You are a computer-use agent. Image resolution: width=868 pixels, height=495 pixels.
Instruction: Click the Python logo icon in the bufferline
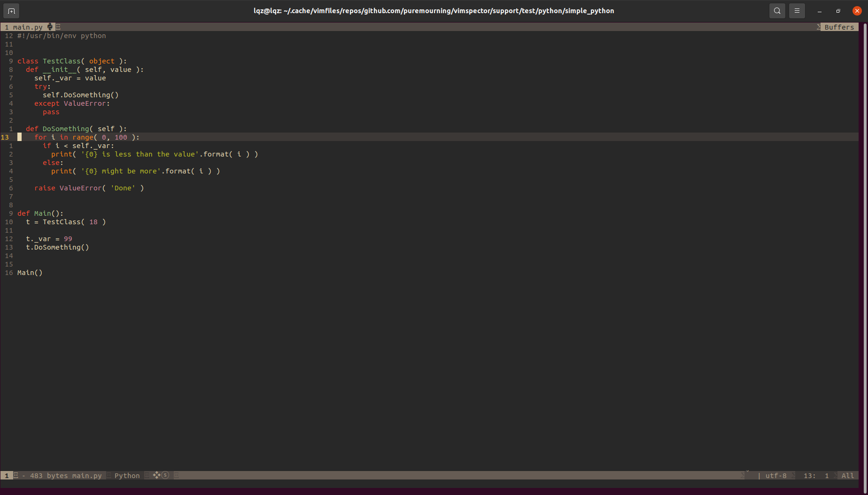tap(50, 27)
